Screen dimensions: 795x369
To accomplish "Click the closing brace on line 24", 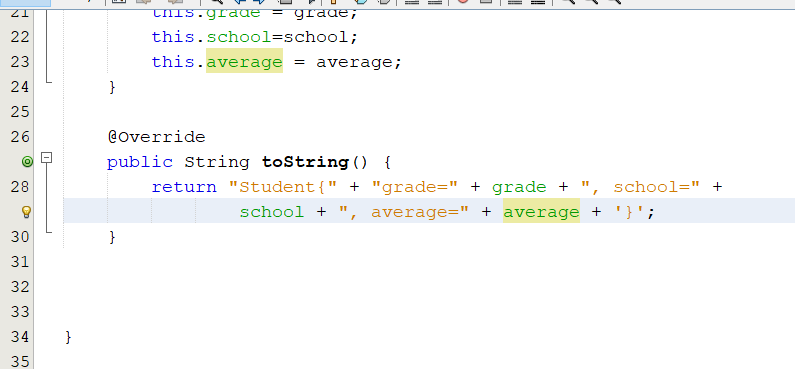I will [112, 87].
